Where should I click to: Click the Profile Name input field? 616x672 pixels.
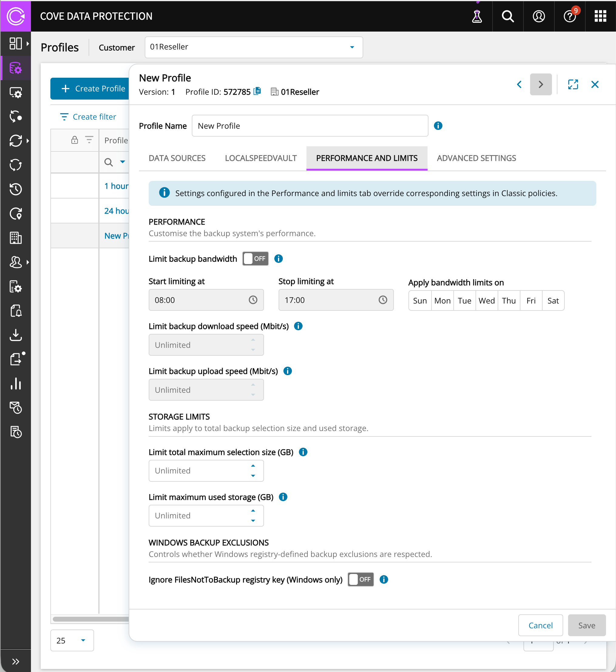pyautogui.click(x=310, y=126)
